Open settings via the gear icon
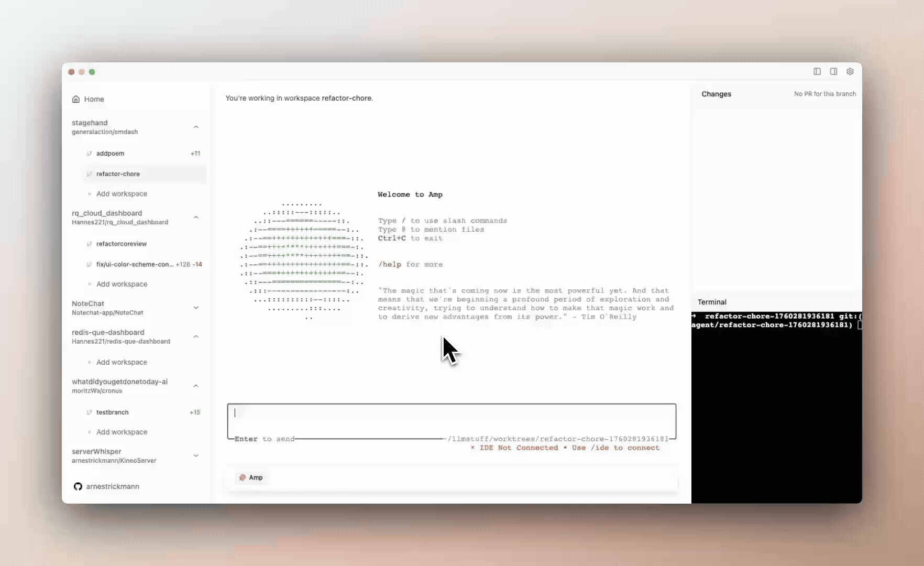Image resolution: width=924 pixels, height=566 pixels. pos(850,72)
